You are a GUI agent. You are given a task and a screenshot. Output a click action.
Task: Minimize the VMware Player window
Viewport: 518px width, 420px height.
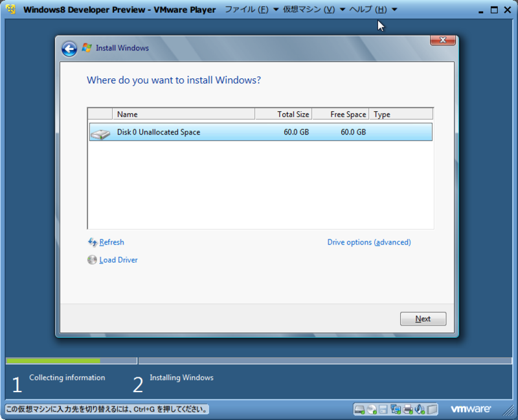coord(481,10)
